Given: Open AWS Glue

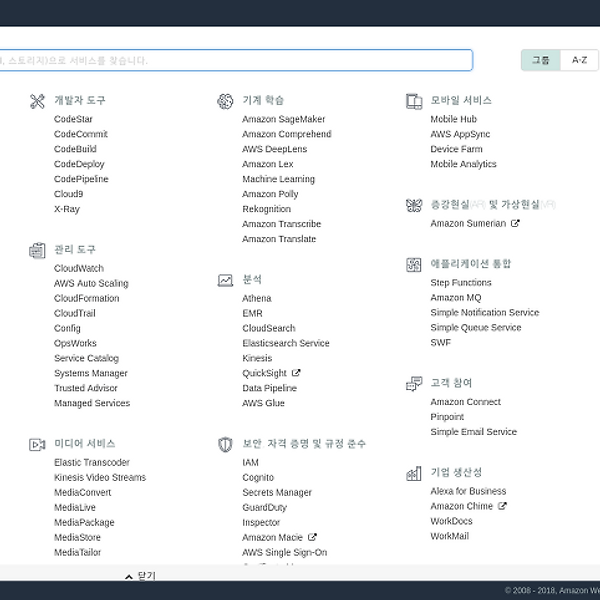Looking at the screenshot, I should point(263,403).
